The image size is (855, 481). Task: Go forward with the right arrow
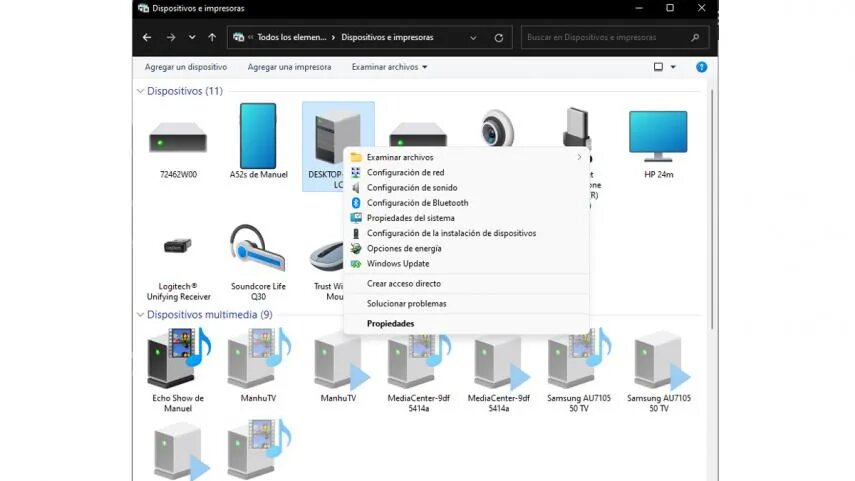click(x=171, y=37)
